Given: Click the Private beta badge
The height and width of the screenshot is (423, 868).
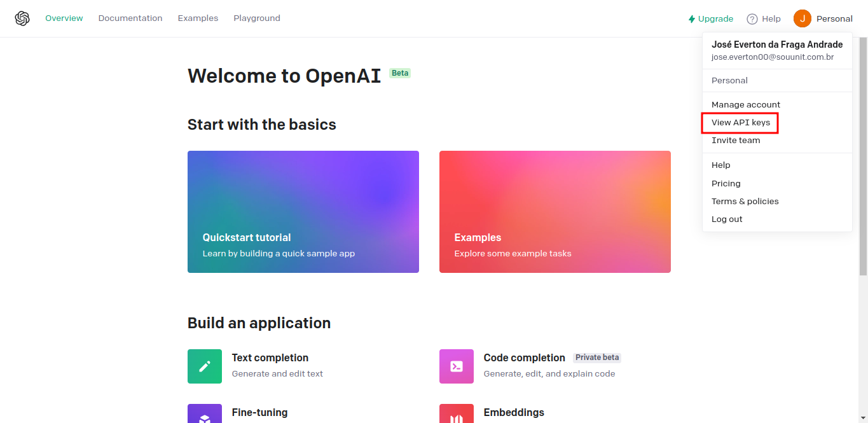Looking at the screenshot, I should click(x=597, y=357).
